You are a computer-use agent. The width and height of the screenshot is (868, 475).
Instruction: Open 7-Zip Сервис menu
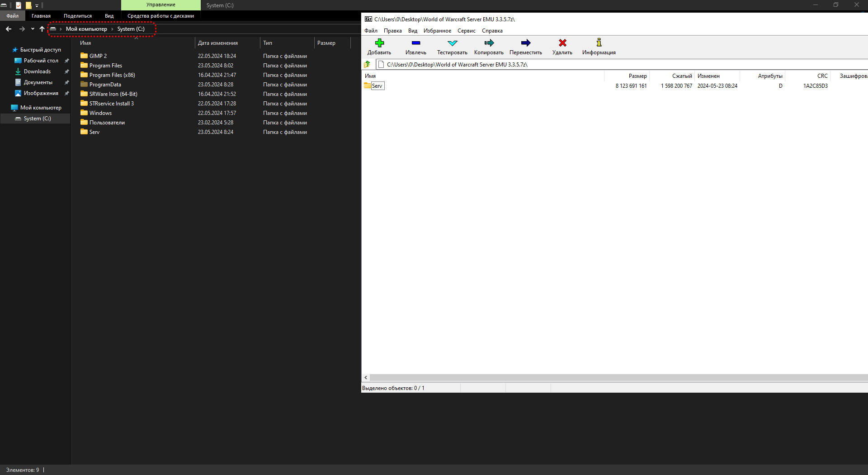point(467,31)
